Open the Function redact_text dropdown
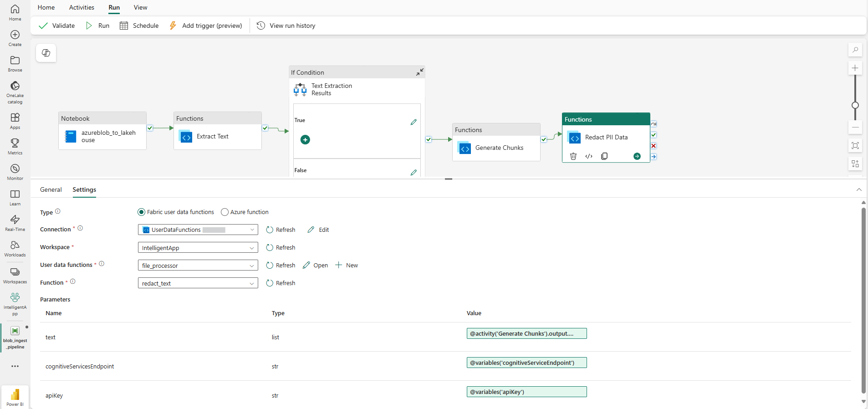Screen dimensions: 868x409 (198, 283)
